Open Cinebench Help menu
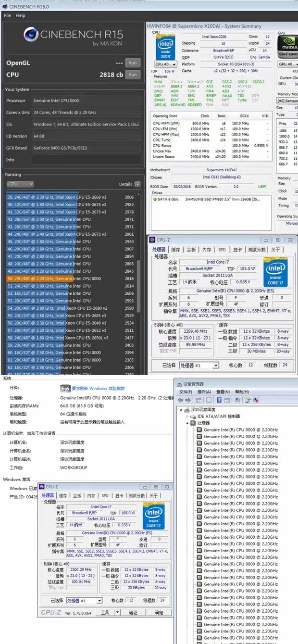 click(21, 15)
